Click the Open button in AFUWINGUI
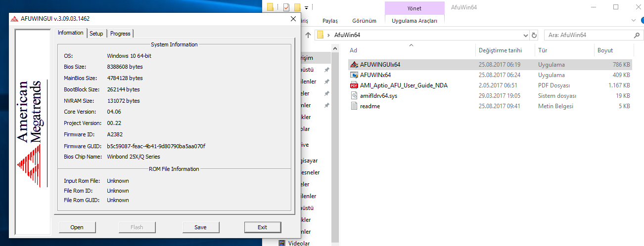 (x=77, y=227)
